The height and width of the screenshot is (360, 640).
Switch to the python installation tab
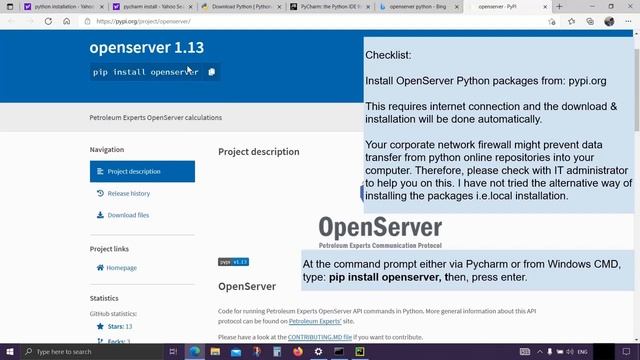pyautogui.click(x=63, y=7)
